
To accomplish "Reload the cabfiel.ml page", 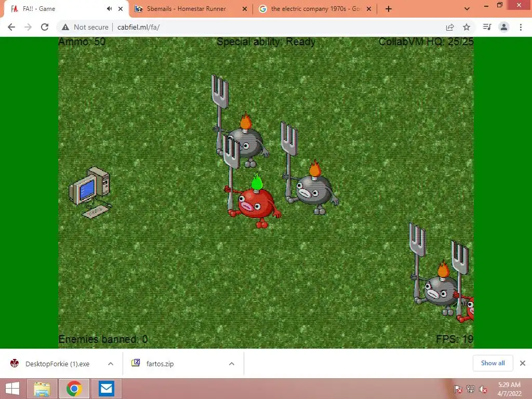I will pyautogui.click(x=45, y=27).
